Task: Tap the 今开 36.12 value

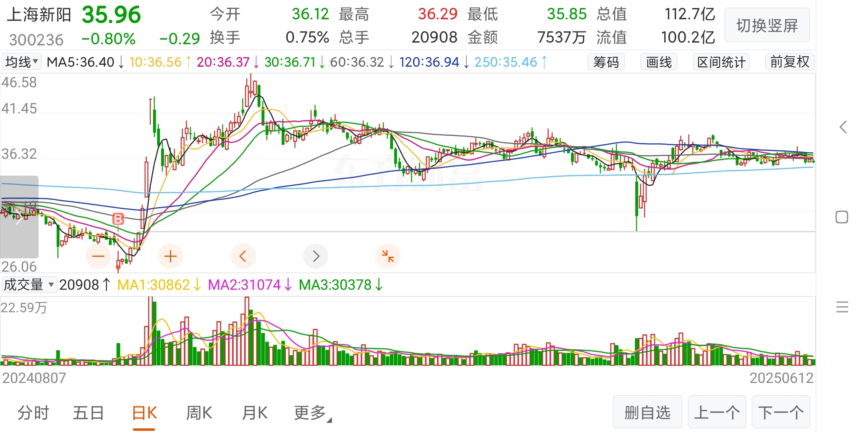Action: pos(310,14)
